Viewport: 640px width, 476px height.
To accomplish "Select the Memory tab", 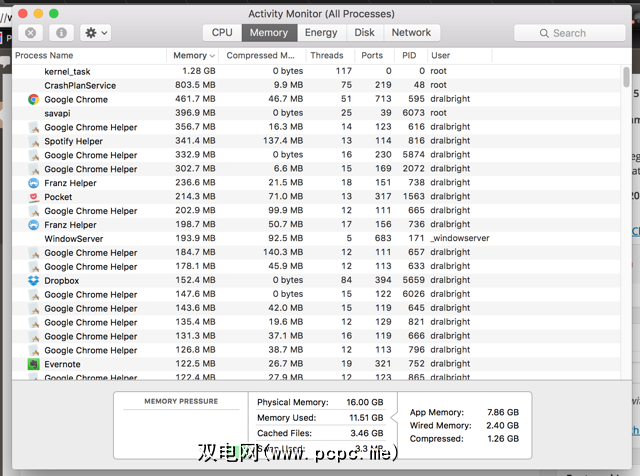I will (x=269, y=33).
